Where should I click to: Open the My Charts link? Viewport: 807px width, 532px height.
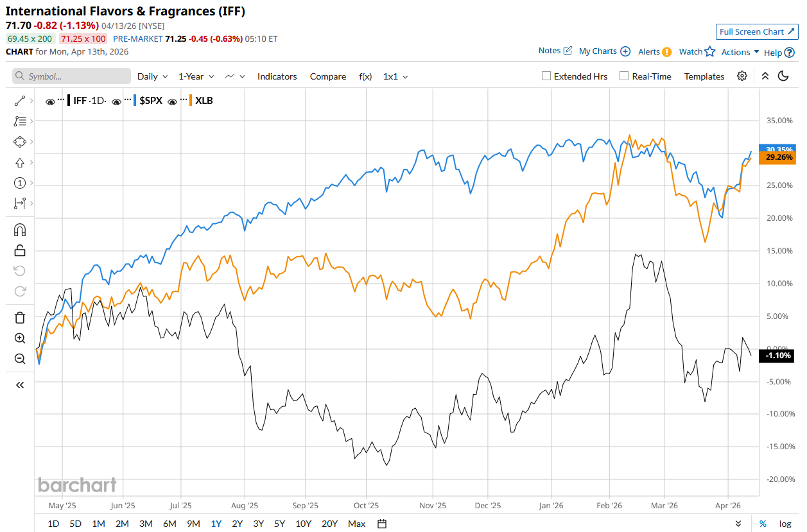click(x=604, y=51)
